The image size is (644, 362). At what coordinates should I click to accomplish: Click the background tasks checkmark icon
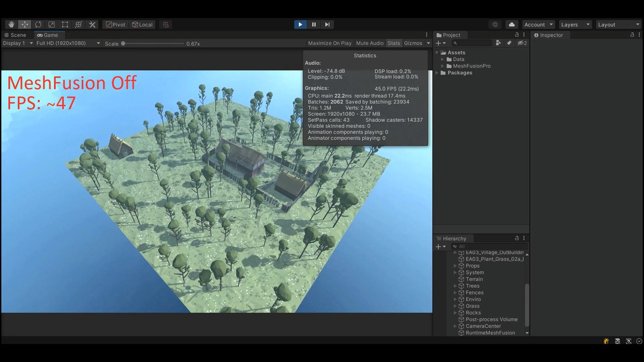639,341
